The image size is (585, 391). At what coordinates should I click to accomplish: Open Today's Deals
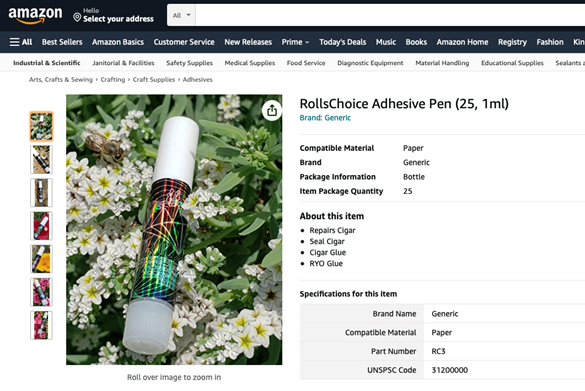click(342, 42)
